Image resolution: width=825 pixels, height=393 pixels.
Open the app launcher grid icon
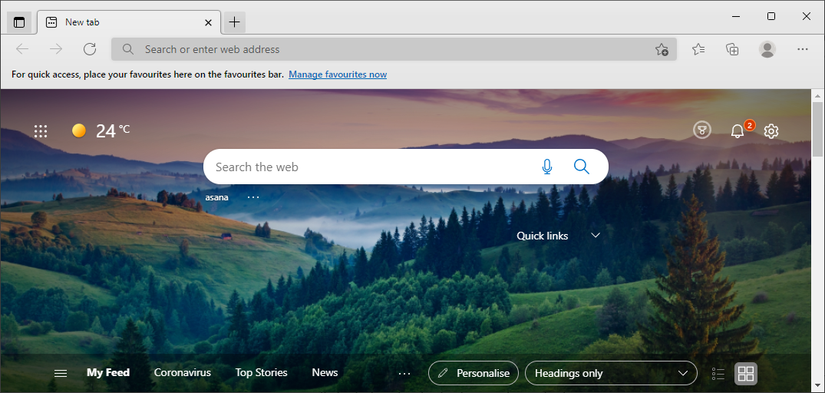41,131
